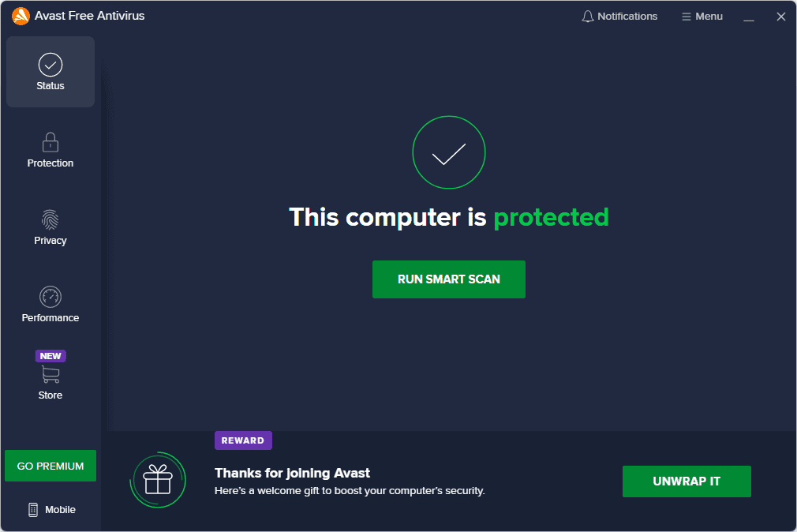Open Performance using the speedometer icon
This screenshot has height=532, width=797.
tap(51, 297)
